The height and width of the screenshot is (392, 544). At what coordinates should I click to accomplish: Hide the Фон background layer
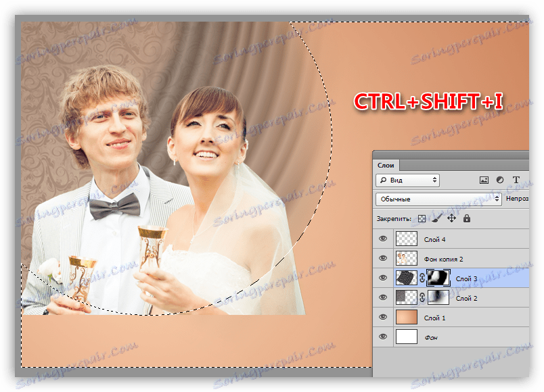pyautogui.click(x=383, y=337)
